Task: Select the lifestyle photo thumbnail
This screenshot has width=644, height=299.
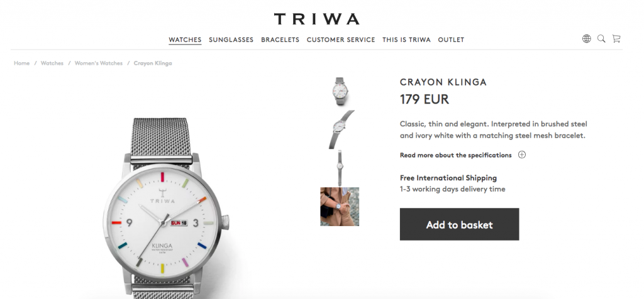Action: [x=340, y=206]
